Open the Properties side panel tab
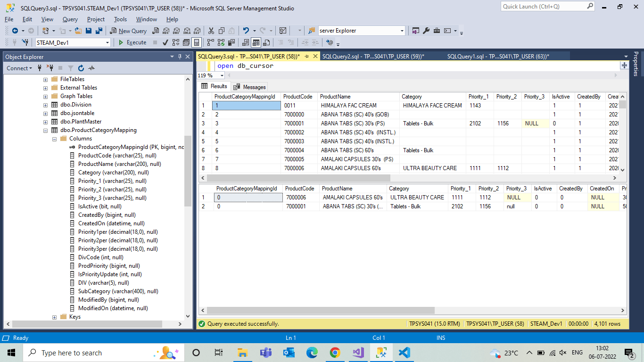 pyautogui.click(x=636, y=64)
